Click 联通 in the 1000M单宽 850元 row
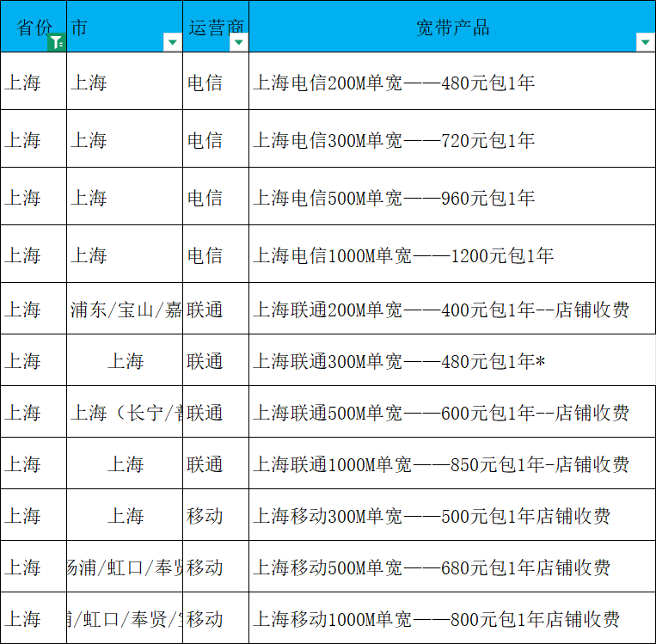Screen dimensions: 656x644 (205, 464)
